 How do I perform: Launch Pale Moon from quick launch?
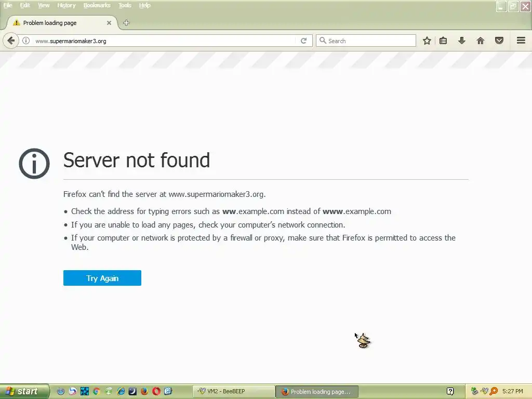(x=132, y=391)
